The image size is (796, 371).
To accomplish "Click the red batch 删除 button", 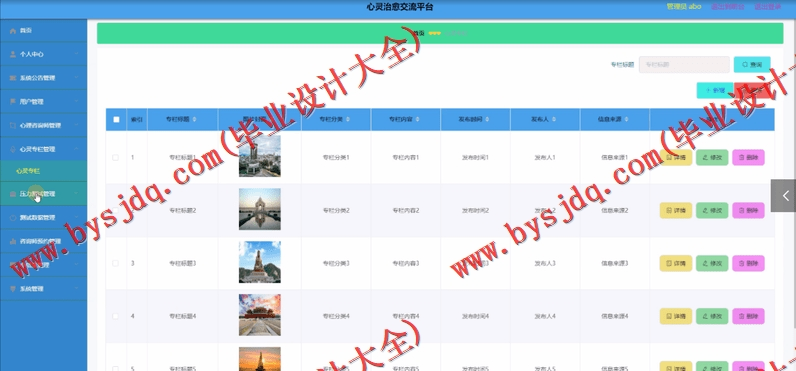I will coord(752,90).
